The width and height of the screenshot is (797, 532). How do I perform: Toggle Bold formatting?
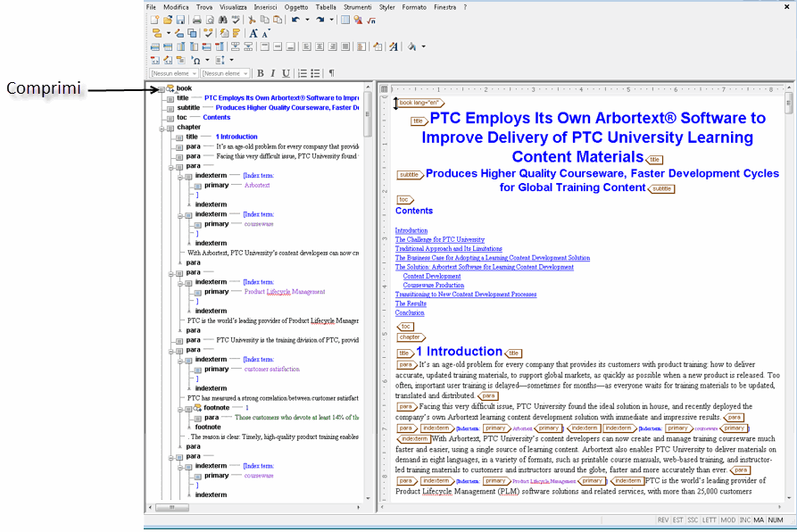click(261, 73)
